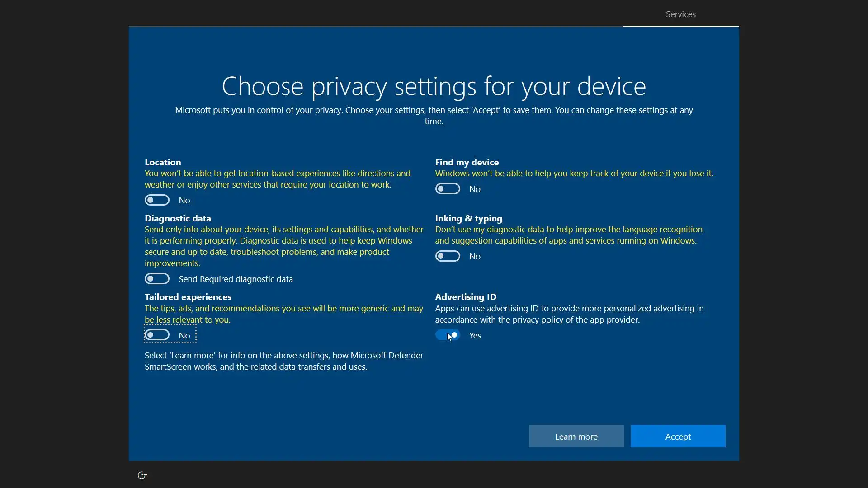The image size is (868, 488).
Task: Open the Ease of Access icon
Action: click(142, 475)
